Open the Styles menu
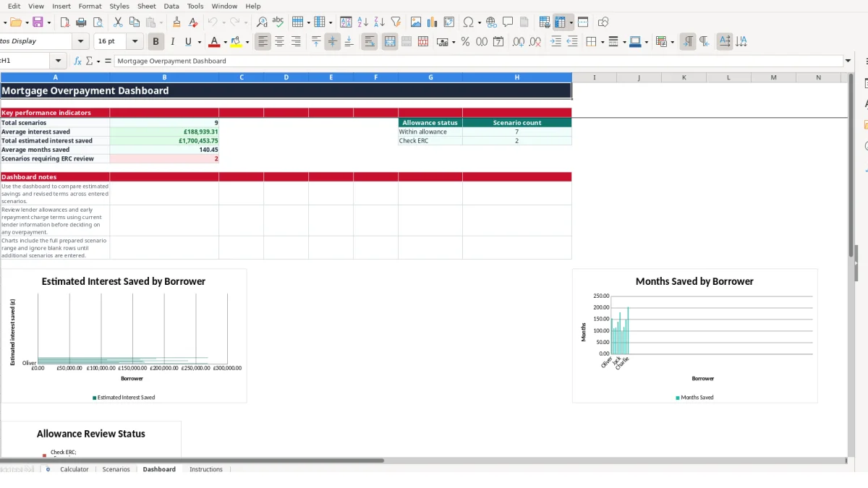 tap(119, 6)
